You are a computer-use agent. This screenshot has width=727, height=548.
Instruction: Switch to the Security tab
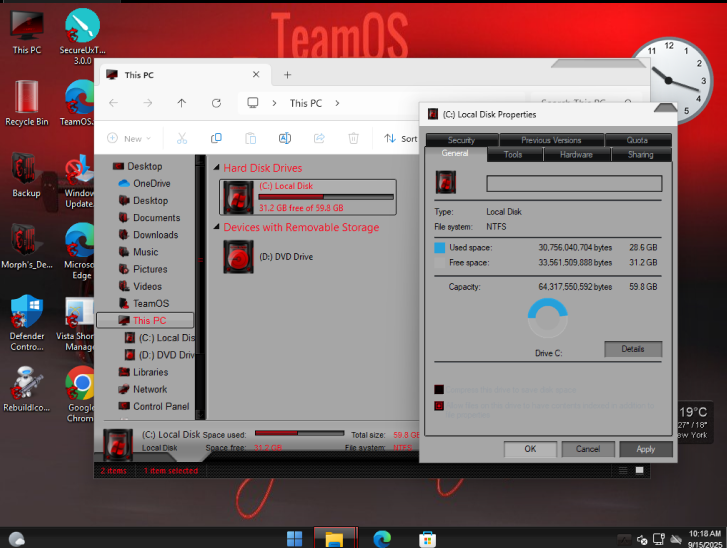(x=462, y=140)
